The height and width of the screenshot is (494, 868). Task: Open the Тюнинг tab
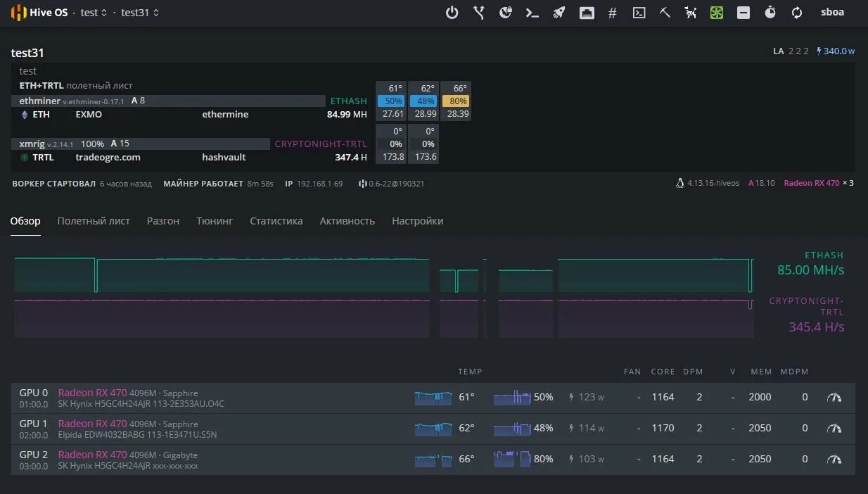pos(215,221)
